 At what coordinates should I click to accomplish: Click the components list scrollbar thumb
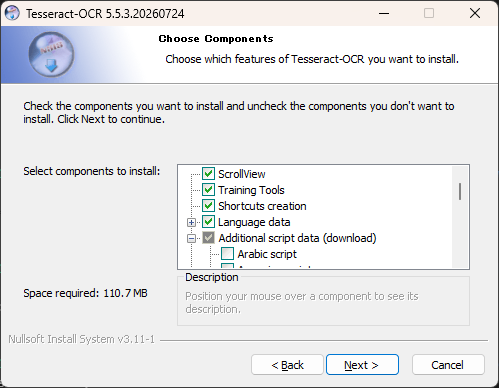click(x=460, y=191)
